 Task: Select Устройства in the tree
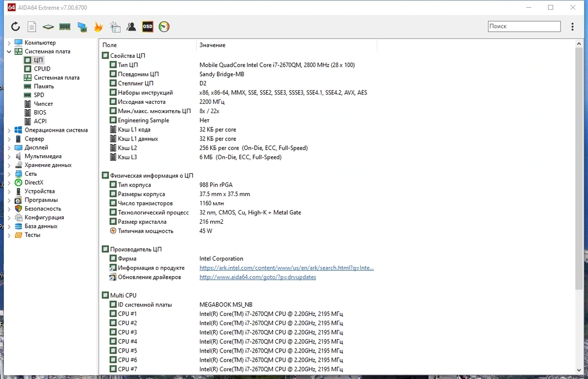click(x=40, y=191)
